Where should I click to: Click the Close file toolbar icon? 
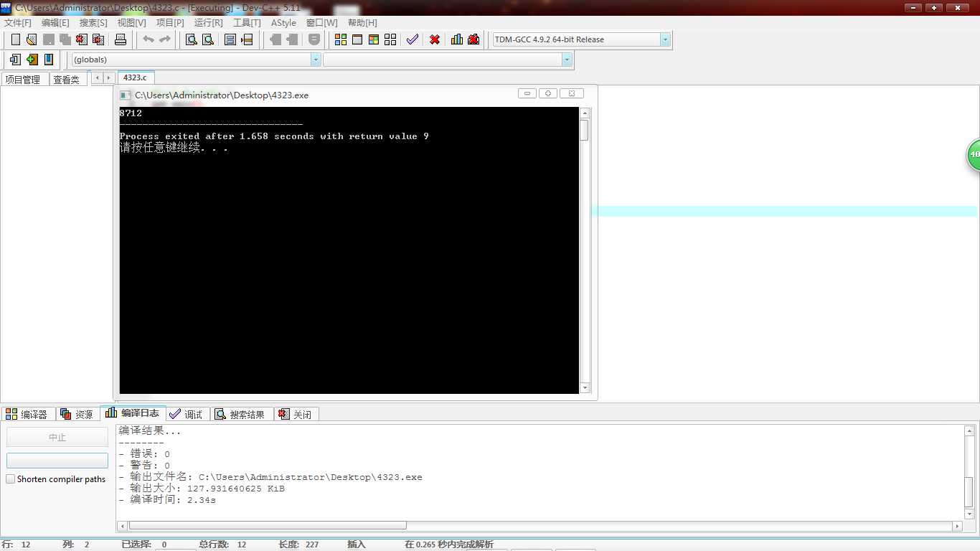(x=82, y=39)
